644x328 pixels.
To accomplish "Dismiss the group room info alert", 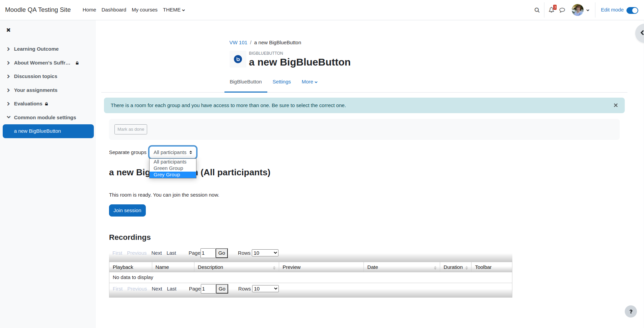I will click(616, 105).
